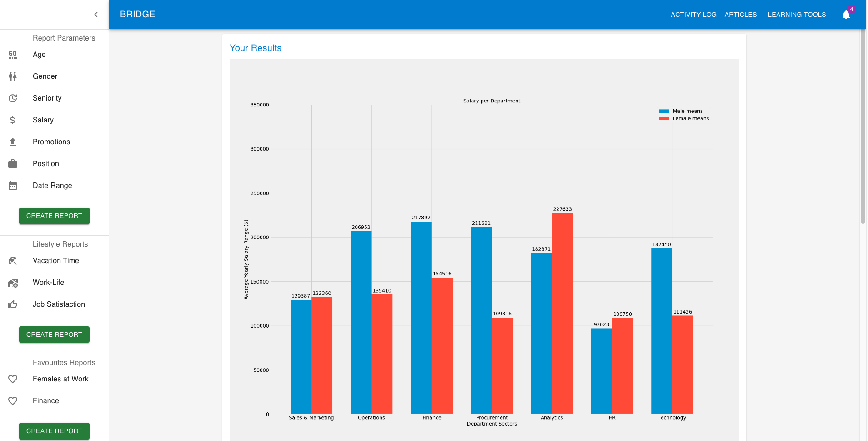Click the Procurement female bar 109316
This screenshot has height=441, width=868.
(502, 365)
